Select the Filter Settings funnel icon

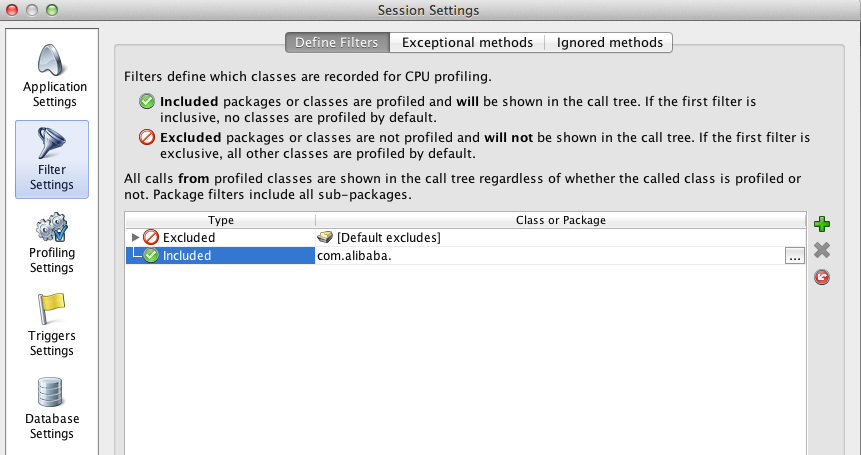point(52,142)
